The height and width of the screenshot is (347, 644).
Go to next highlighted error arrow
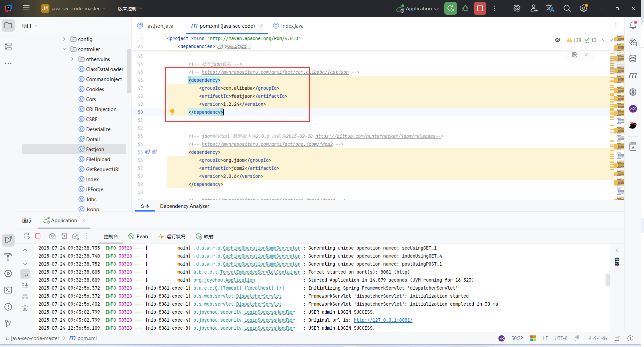pos(611,40)
